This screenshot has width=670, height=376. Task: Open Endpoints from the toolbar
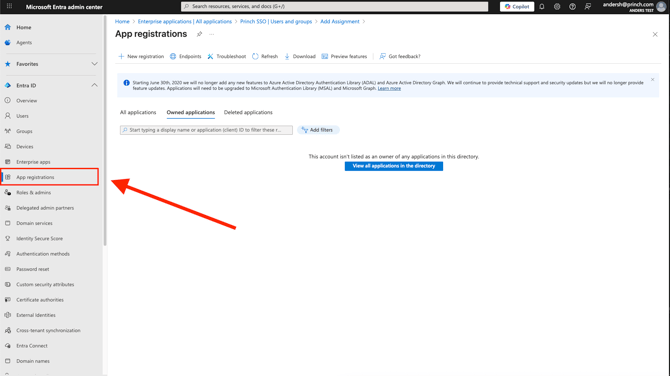pyautogui.click(x=185, y=56)
